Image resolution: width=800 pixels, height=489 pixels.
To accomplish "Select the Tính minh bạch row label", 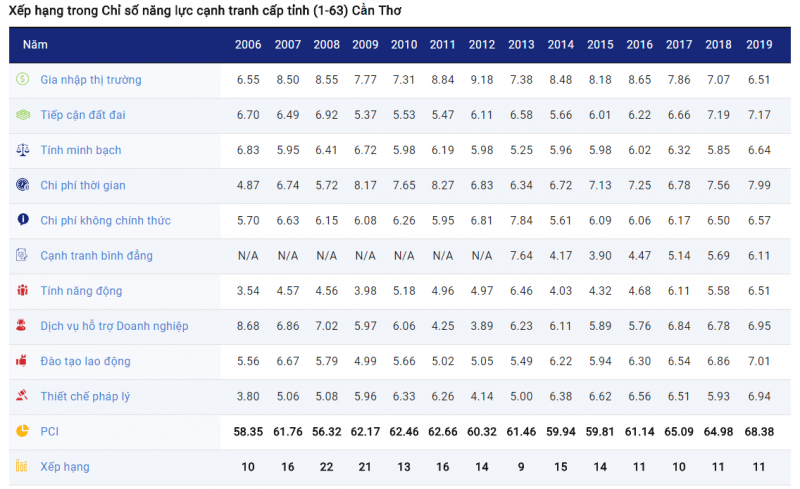I will coord(81,150).
